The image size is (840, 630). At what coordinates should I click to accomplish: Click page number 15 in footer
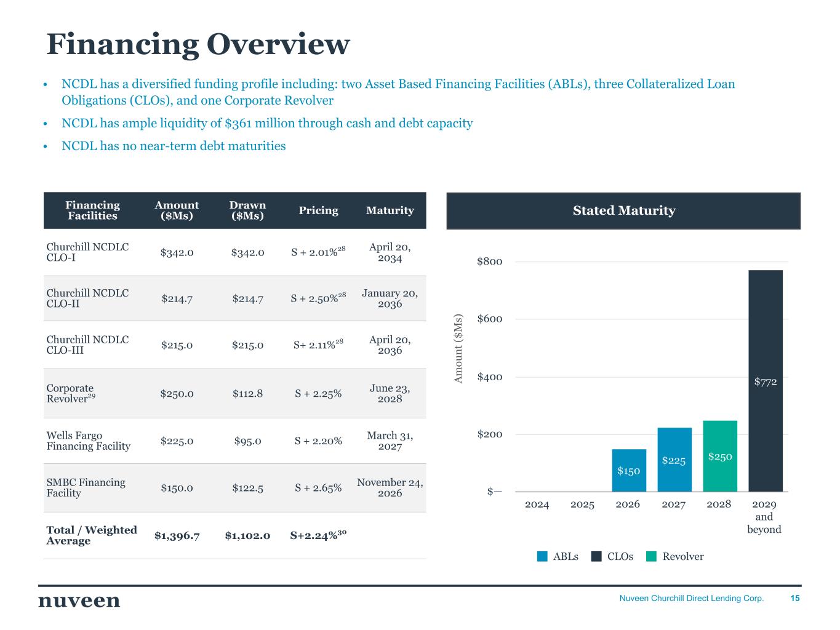pos(795,598)
